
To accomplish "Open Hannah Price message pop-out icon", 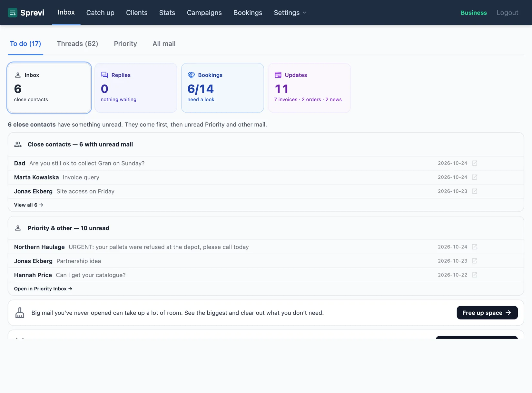I will coord(474,275).
